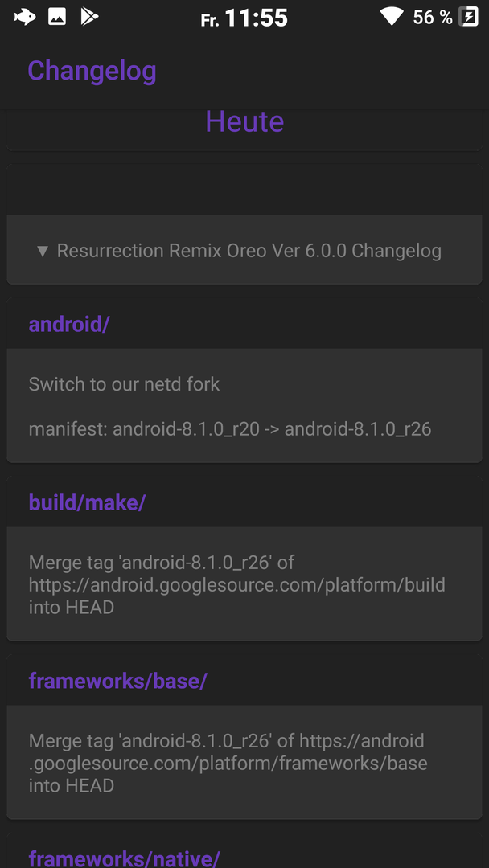The image size is (489, 868).
Task: Tap the Wi-Fi signal icon
Action: click(x=392, y=17)
